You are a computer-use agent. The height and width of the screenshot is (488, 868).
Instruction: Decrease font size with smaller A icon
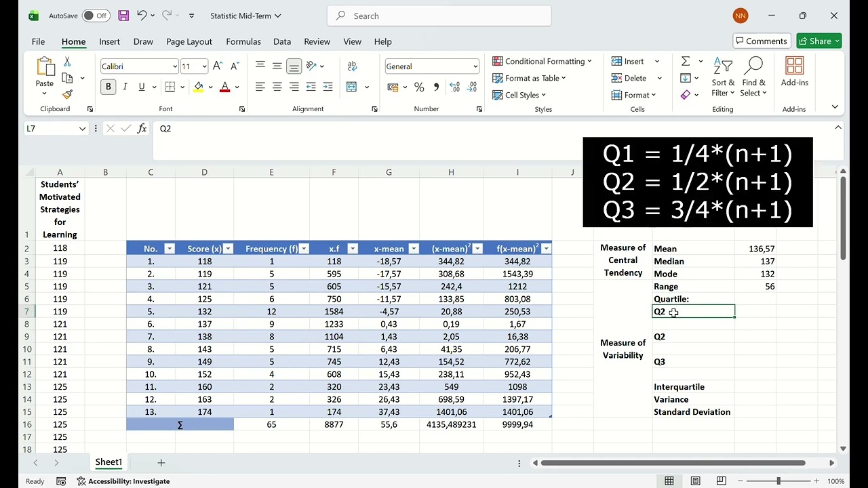click(x=235, y=66)
